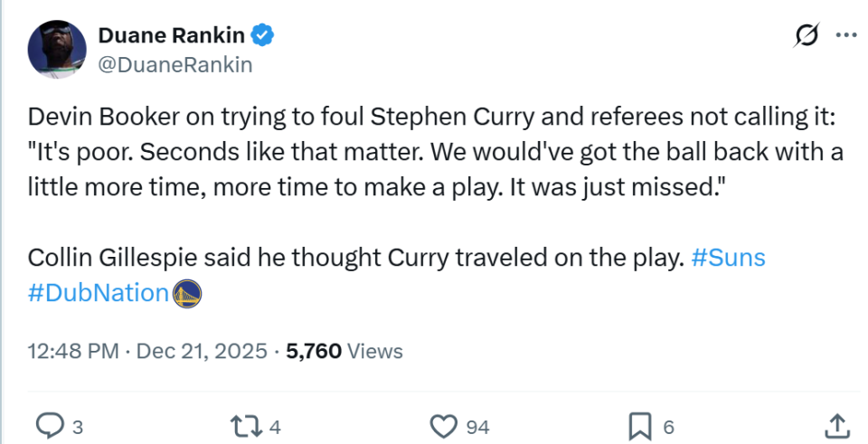The height and width of the screenshot is (444, 868).
Task: Open the #Suns hashtag
Action: pos(728,258)
